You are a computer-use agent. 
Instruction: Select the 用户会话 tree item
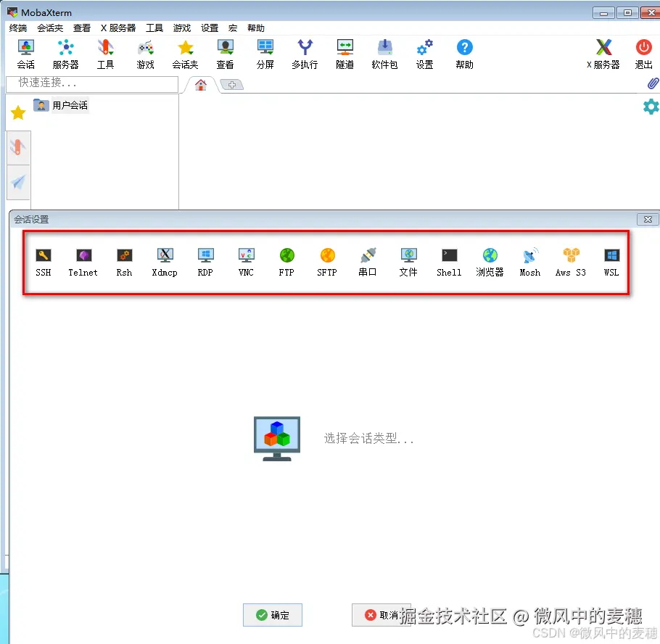tap(61, 105)
